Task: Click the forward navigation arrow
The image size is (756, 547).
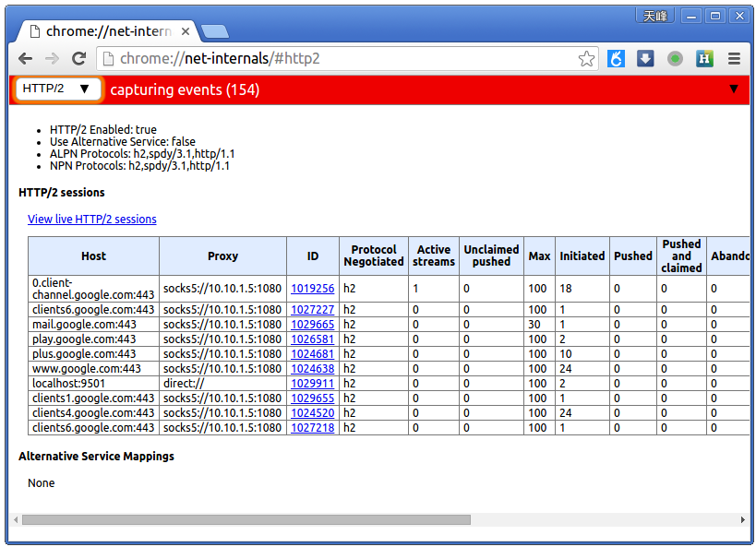Action: (52, 59)
